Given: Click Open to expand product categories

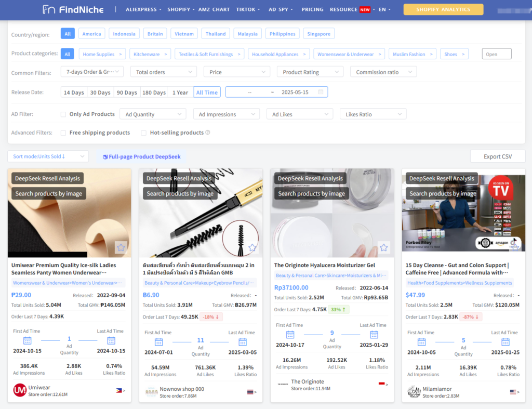Looking at the screenshot, I should [496, 54].
